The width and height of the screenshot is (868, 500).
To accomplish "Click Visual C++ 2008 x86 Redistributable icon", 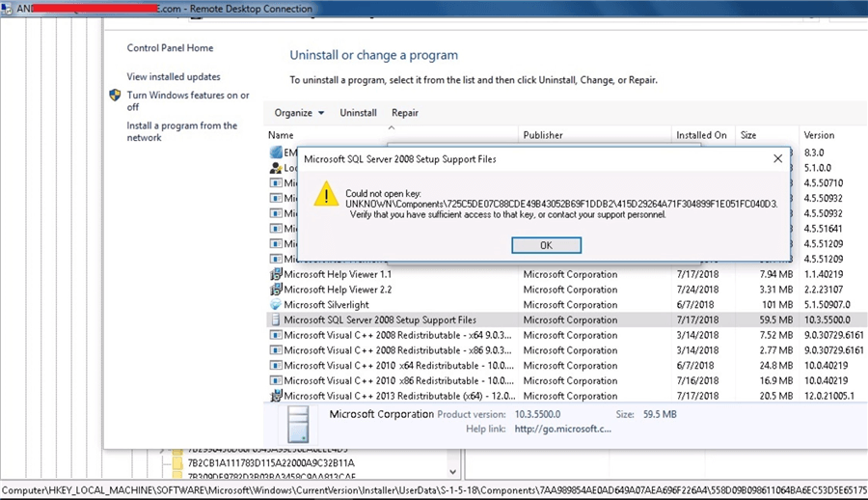I will coord(276,350).
